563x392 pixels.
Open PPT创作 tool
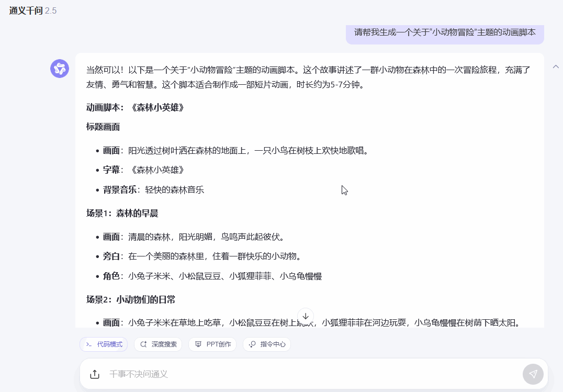coord(212,344)
